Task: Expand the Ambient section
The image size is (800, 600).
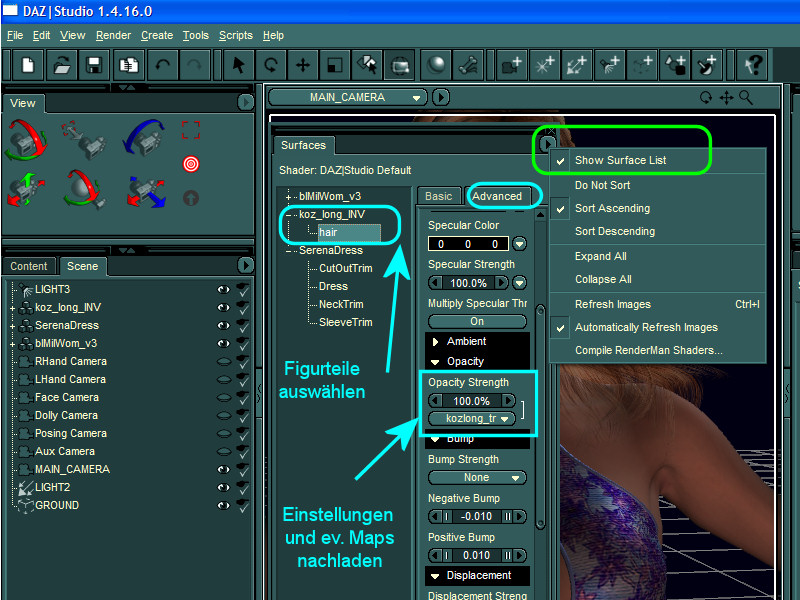Action: [436, 341]
